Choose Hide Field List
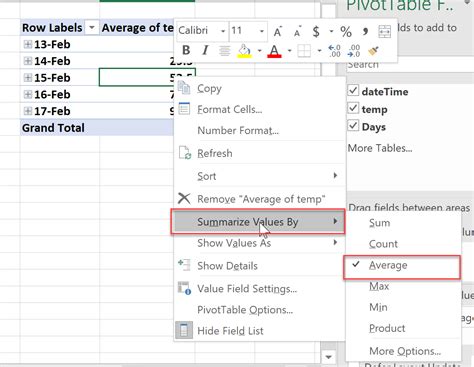This screenshot has height=367, width=474. (259, 331)
